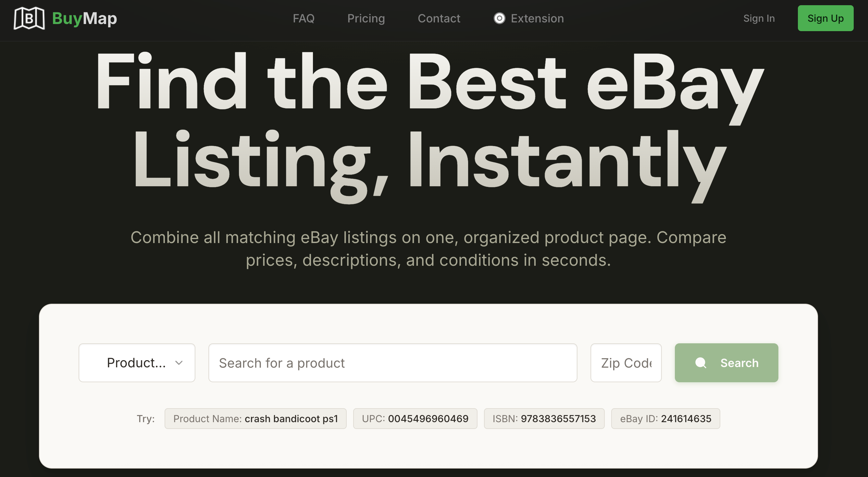
Task: Choose the ISBN 9783836557153 example chip
Action: [x=544, y=419]
